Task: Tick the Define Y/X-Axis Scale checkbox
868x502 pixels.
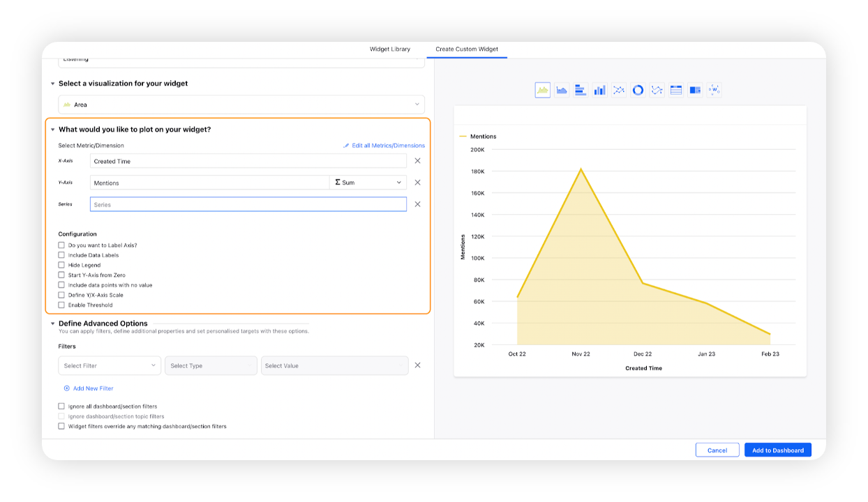Action: click(61, 295)
